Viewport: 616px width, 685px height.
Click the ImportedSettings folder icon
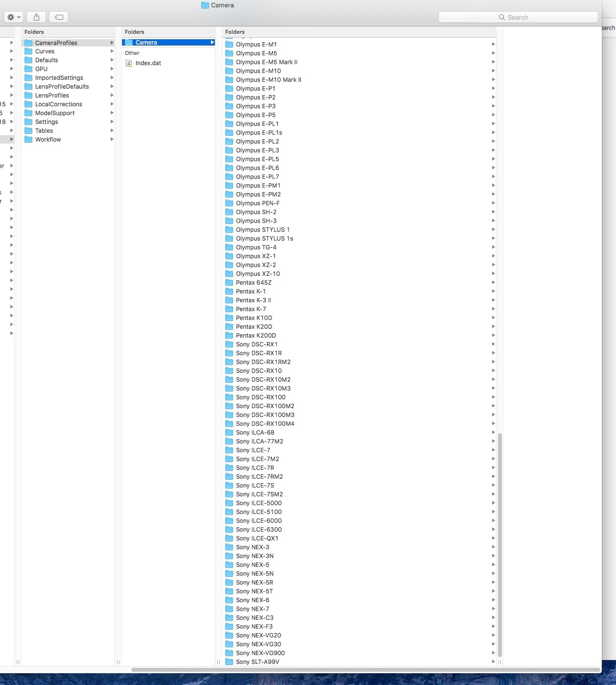[x=28, y=78]
